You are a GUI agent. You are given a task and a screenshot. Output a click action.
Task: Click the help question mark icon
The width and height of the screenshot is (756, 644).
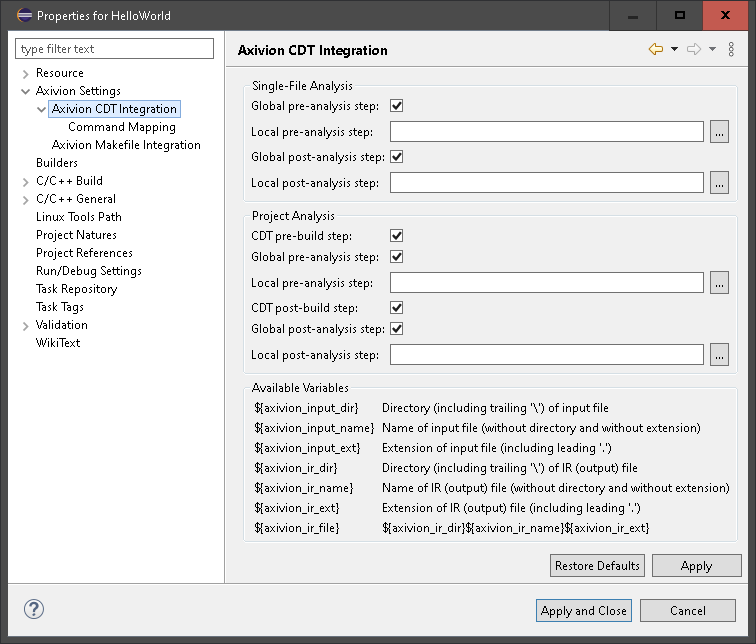pos(34,609)
